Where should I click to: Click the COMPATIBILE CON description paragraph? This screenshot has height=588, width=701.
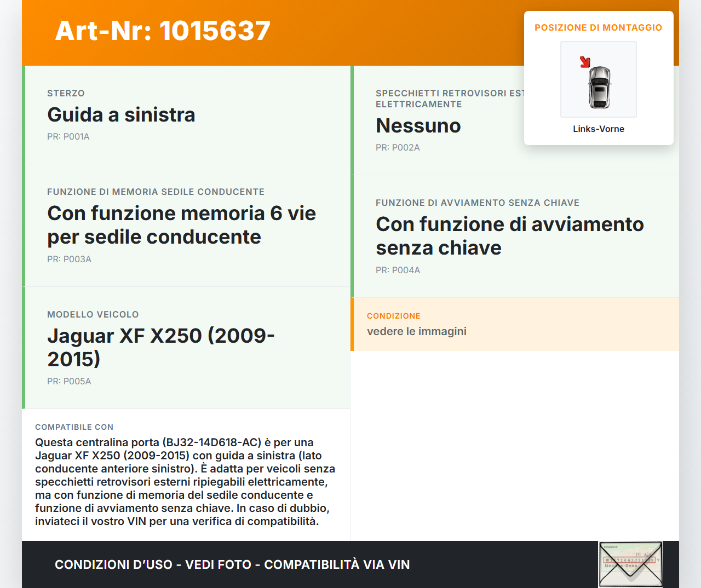(185, 482)
